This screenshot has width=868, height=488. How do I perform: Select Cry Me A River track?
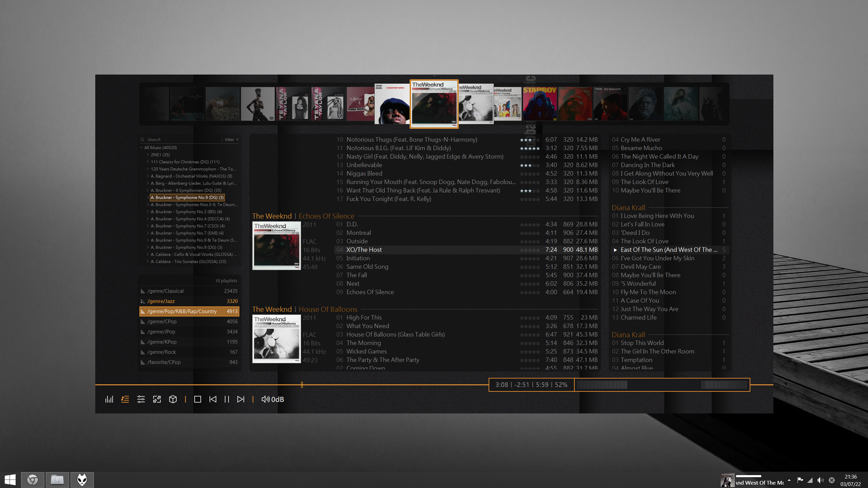pos(669,140)
